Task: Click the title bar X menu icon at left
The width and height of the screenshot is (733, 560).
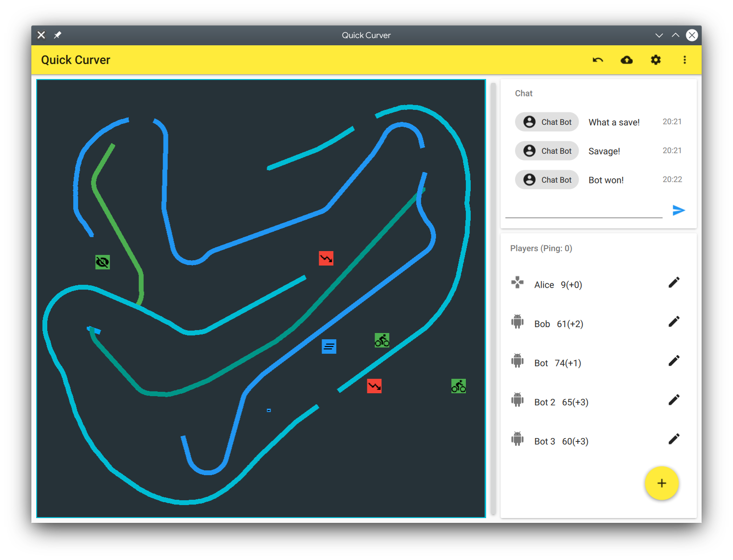Action: 41,35
